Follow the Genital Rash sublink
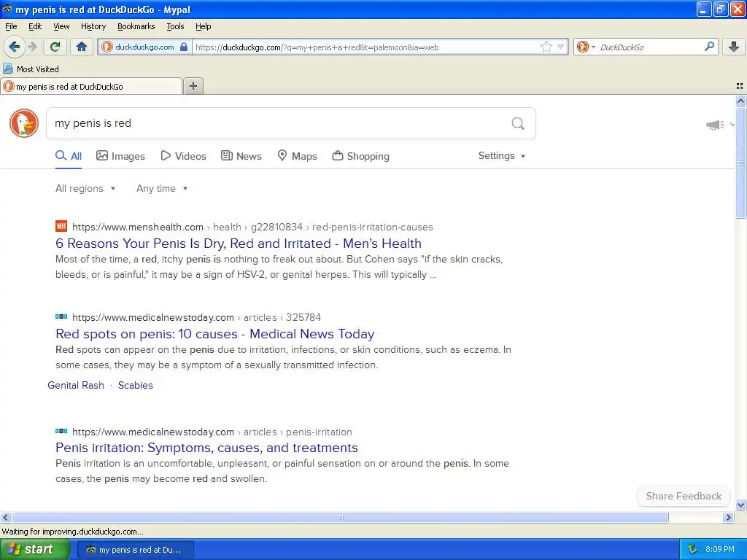The width and height of the screenshot is (747, 560). pos(76,385)
